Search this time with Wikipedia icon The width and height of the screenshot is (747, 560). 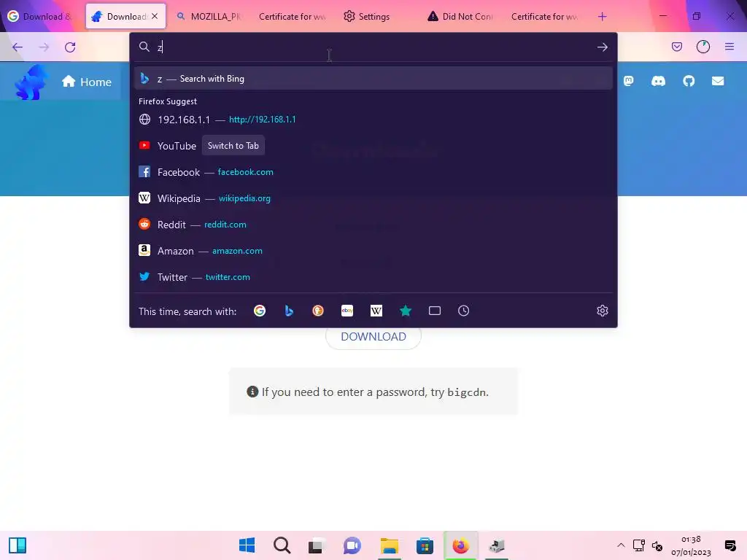click(376, 311)
